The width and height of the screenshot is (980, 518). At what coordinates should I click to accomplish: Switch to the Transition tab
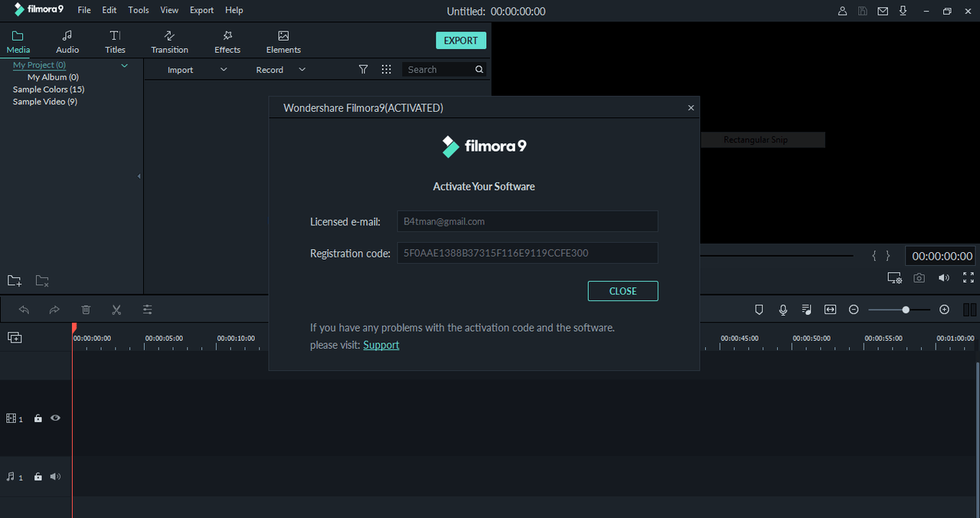pyautogui.click(x=169, y=42)
